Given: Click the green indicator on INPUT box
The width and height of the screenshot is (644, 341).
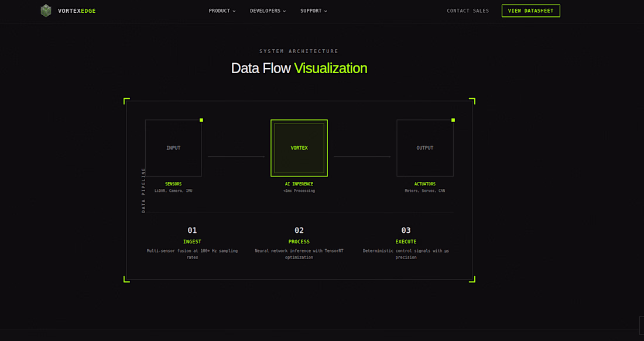Looking at the screenshot, I should click(x=201, y=120).
